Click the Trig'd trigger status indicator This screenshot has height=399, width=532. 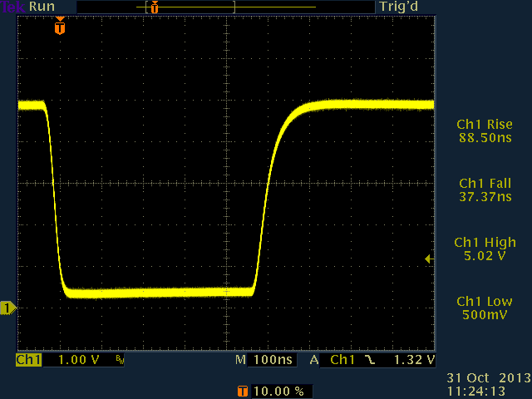(398, 7)
